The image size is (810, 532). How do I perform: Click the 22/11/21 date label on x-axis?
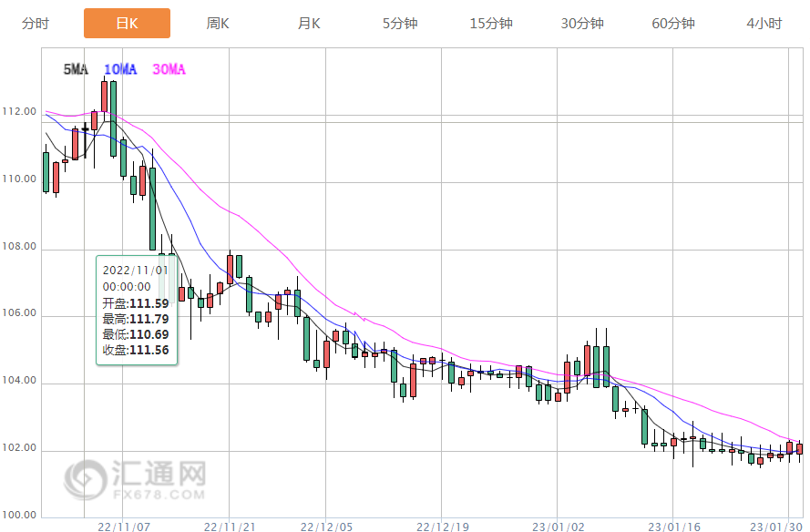coord(229,526)
